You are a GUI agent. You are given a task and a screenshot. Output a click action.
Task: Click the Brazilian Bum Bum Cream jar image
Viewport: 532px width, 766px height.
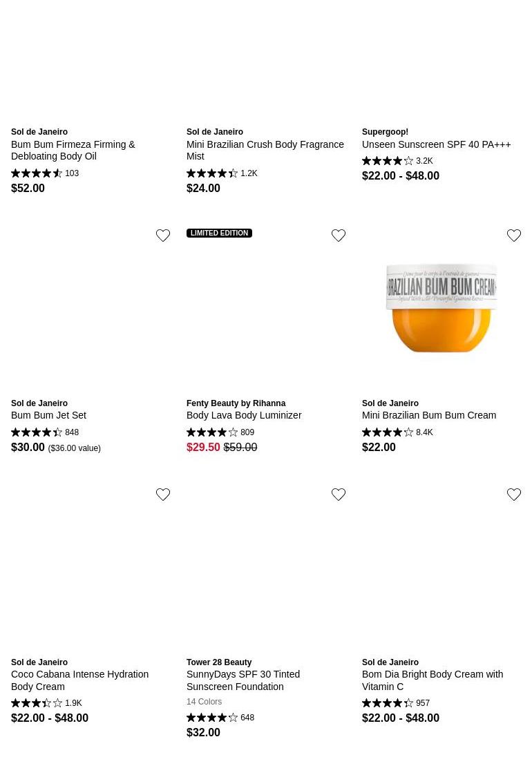441,308
